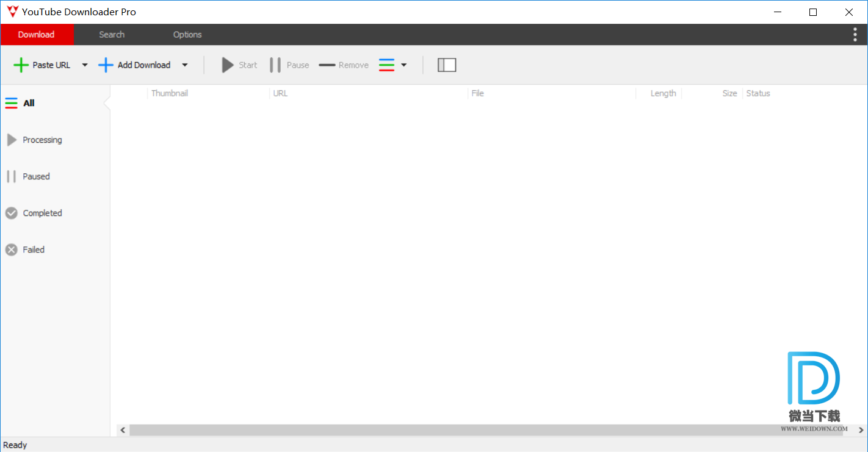Click the Pause icon in toolbar
This screenshot has height=452, width=868.
[x=275, y=65]
